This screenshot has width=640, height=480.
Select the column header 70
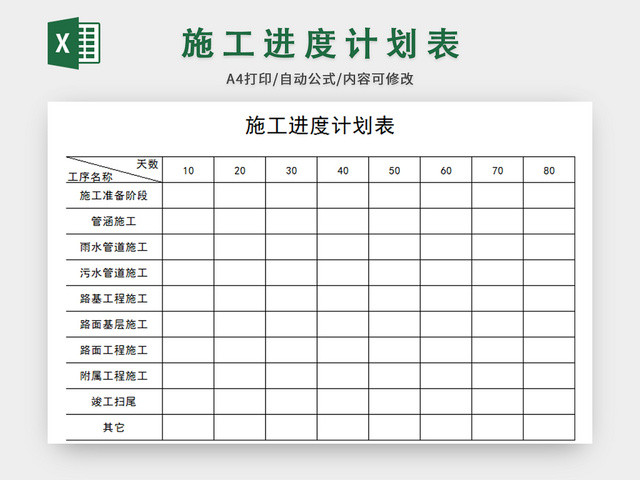(x=498, y=171)
